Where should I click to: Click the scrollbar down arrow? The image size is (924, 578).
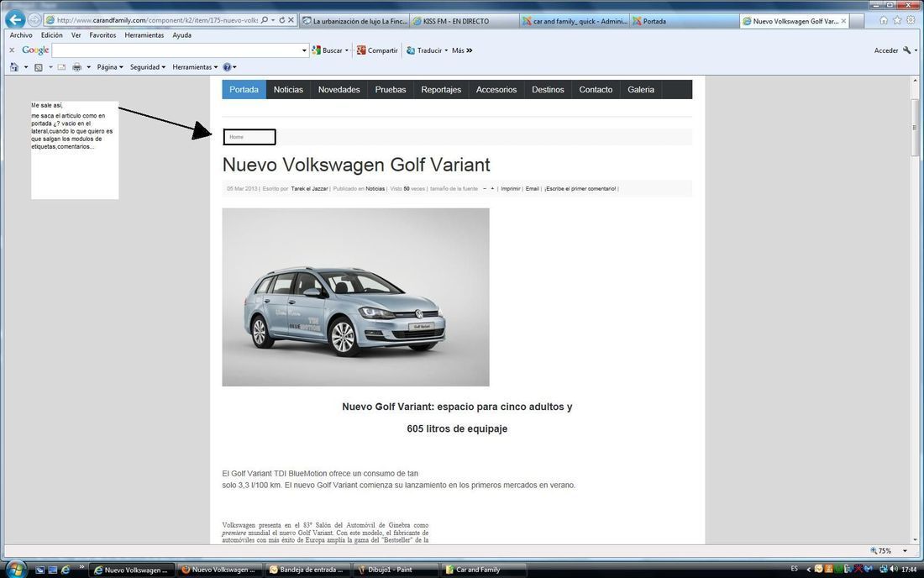[915, 539]
